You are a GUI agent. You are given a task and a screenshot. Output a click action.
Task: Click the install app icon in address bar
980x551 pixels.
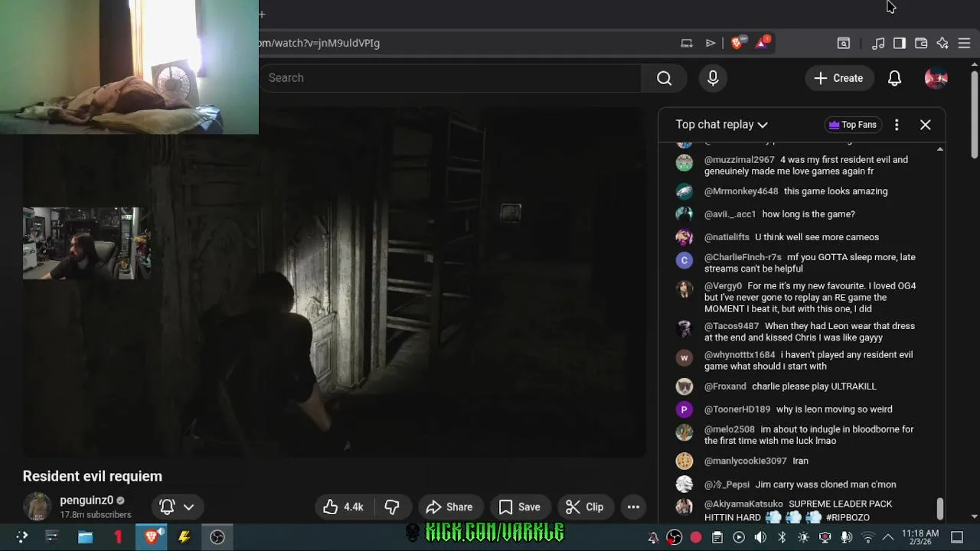pos(687,43)
